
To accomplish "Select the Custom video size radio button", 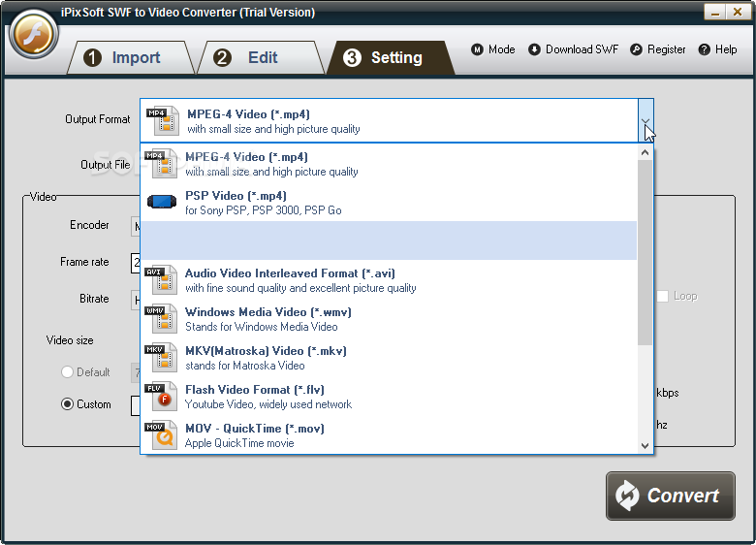I will tap(67, 404).
